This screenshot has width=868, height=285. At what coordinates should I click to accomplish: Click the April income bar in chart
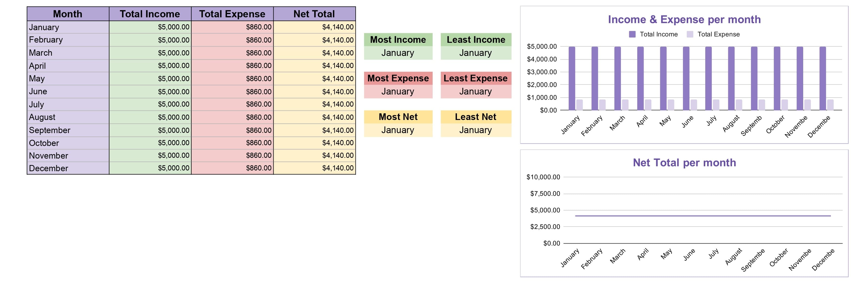[640, 78]
